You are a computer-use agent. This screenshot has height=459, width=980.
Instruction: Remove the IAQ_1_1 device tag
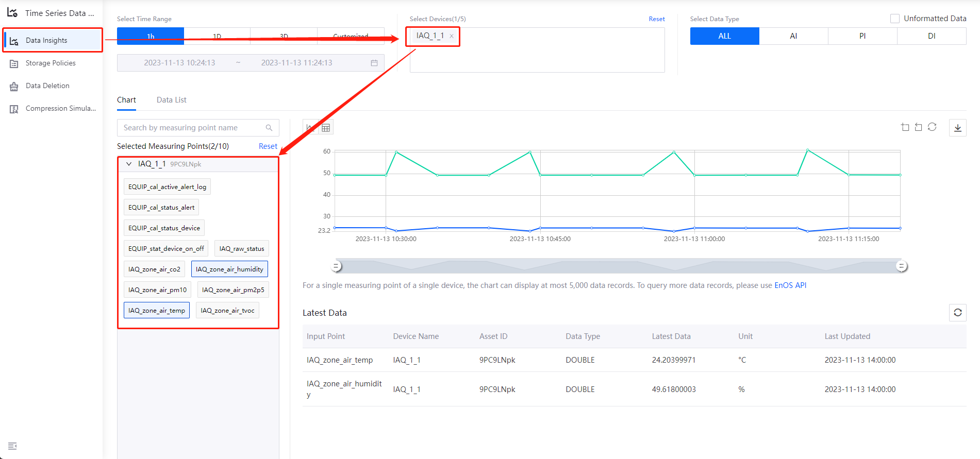[452, 36]
